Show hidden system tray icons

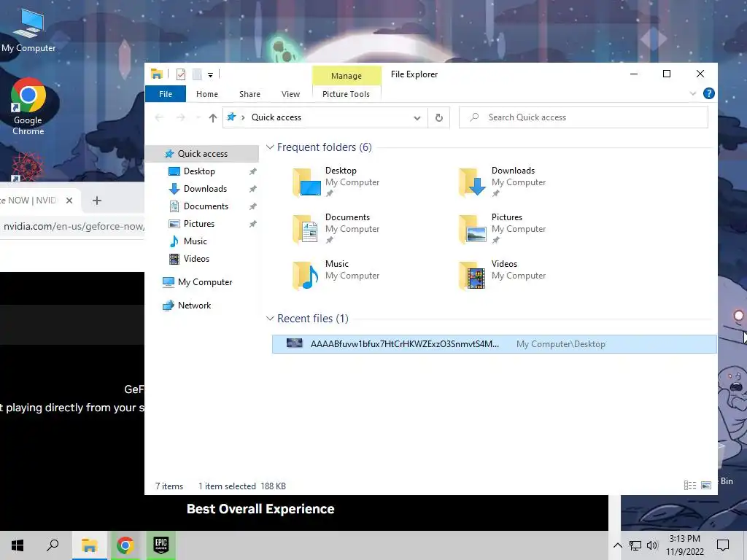[617, 545]
